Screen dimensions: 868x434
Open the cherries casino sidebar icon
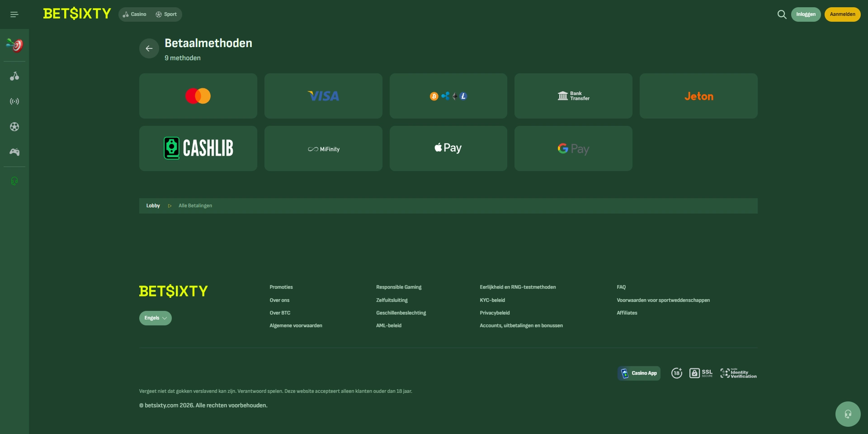(x=14, y=76)
